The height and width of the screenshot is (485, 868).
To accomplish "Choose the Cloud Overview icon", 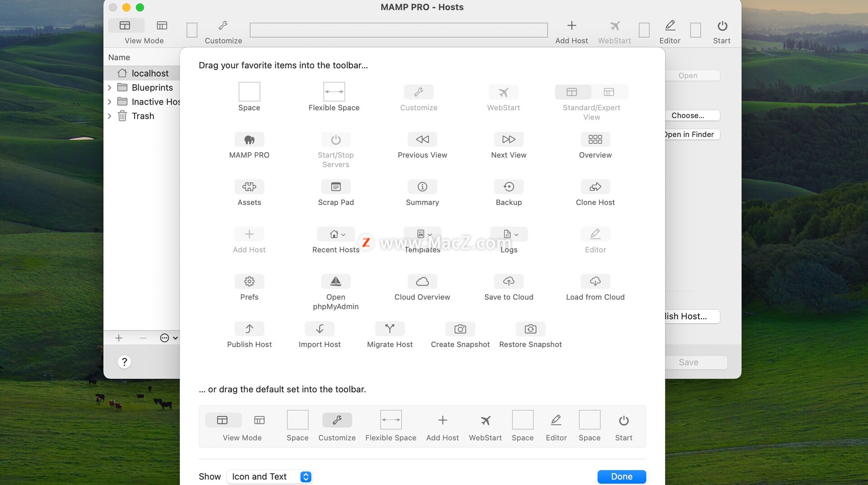I will tap(422, 281).
